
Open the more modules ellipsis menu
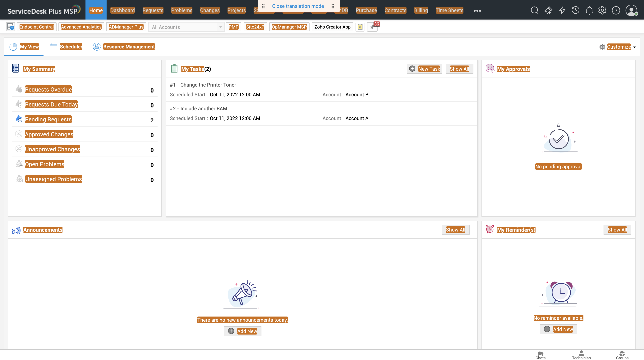(x=477, y=11)
